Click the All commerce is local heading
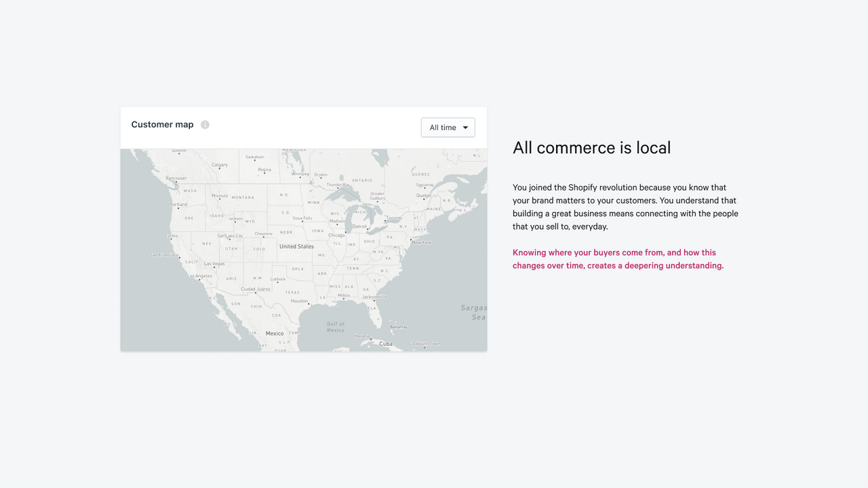 tap(591, 148)
